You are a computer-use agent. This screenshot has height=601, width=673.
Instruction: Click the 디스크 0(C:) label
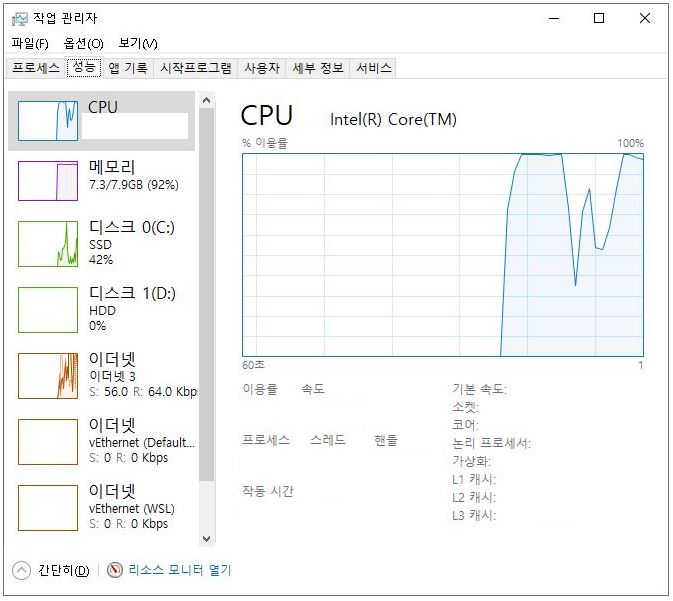point(132,227)
